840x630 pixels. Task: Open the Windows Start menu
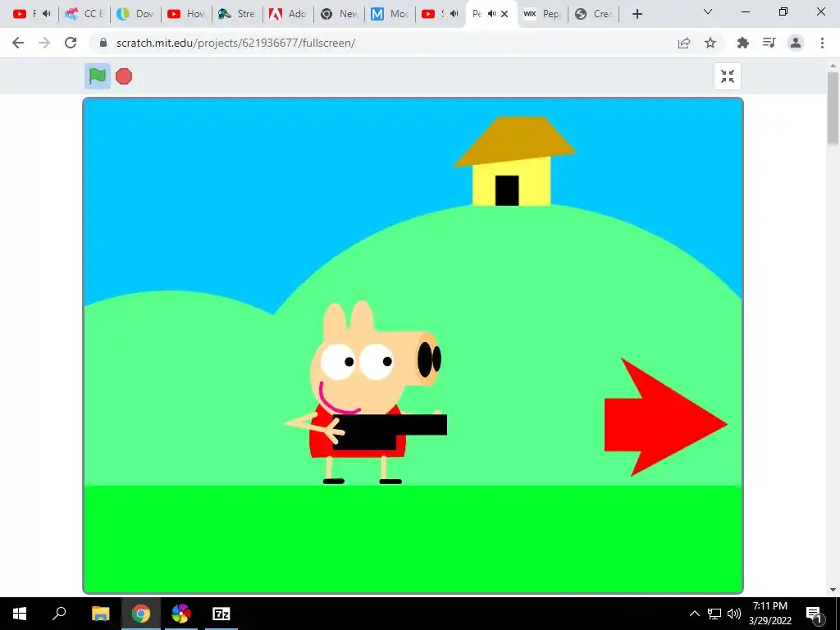coord(20,614)
